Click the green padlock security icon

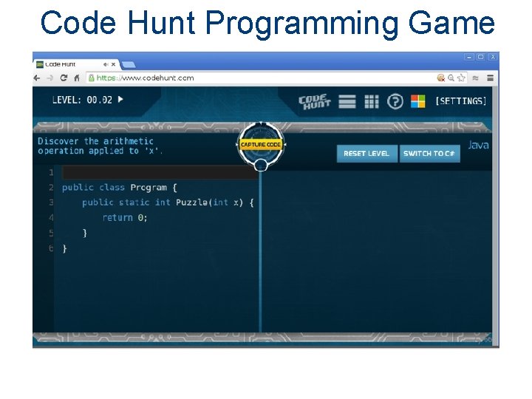pyautogui.click(x=91, y=78)
